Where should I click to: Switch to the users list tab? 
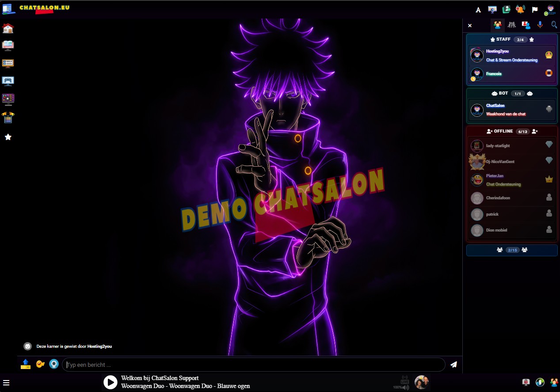pos(498,25)
